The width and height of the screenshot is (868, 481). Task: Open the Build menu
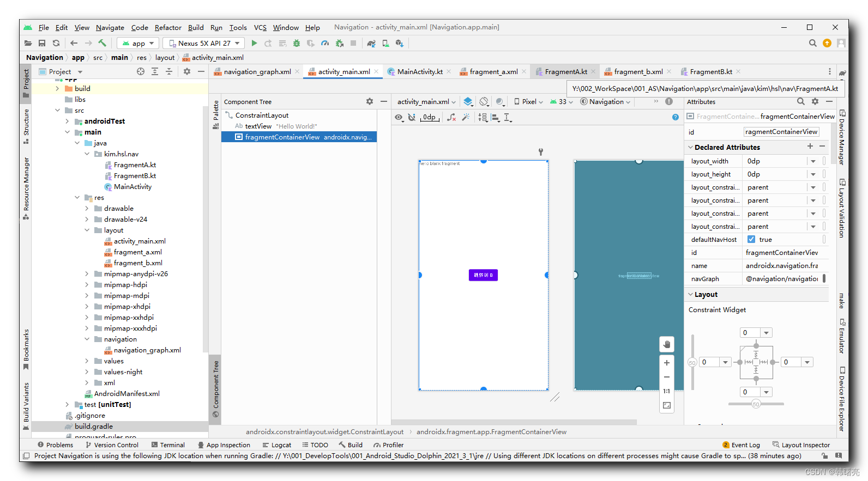point(196,27)
